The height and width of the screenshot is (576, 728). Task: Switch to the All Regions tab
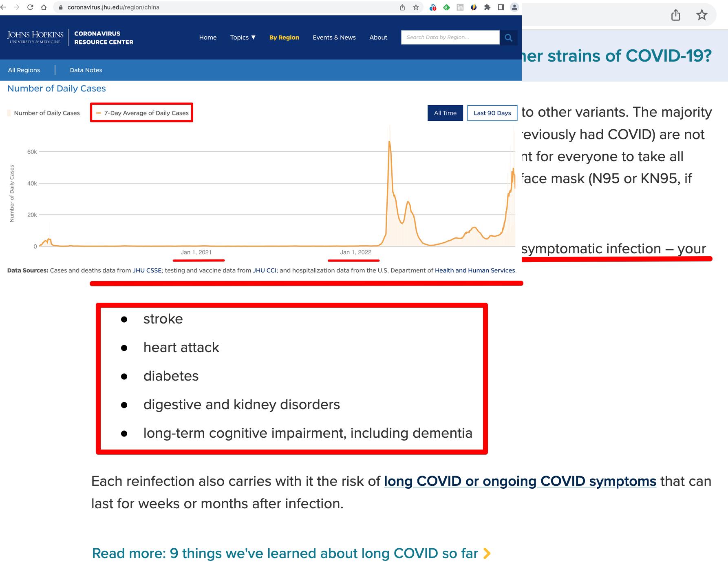pyautogui.click(x=24, y=70)
